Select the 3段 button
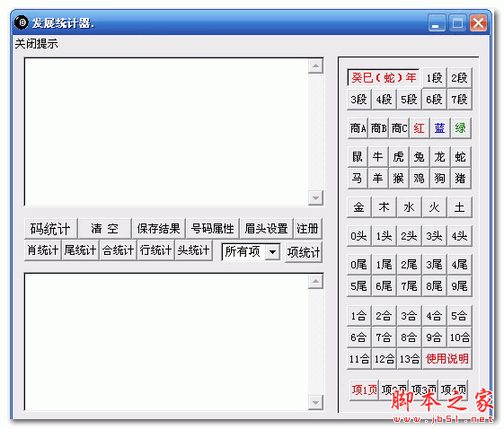Screen dimensions: 504x429 [359, 100]
